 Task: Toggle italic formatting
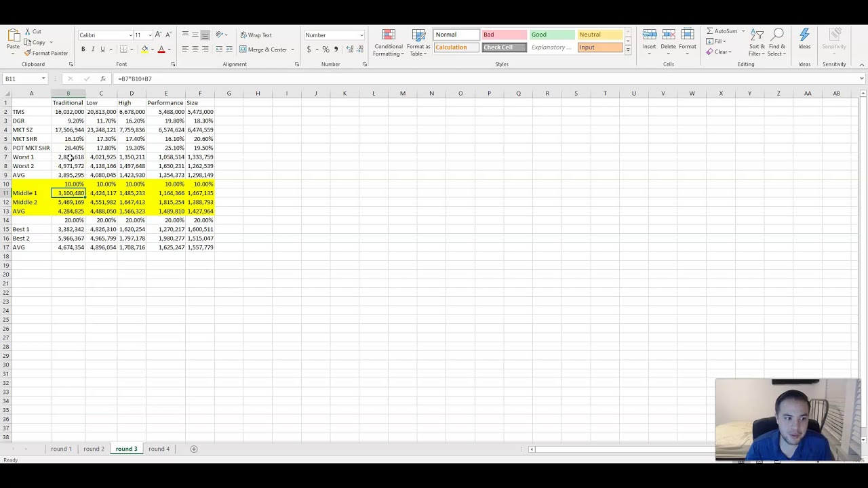(x=93, y=49)
